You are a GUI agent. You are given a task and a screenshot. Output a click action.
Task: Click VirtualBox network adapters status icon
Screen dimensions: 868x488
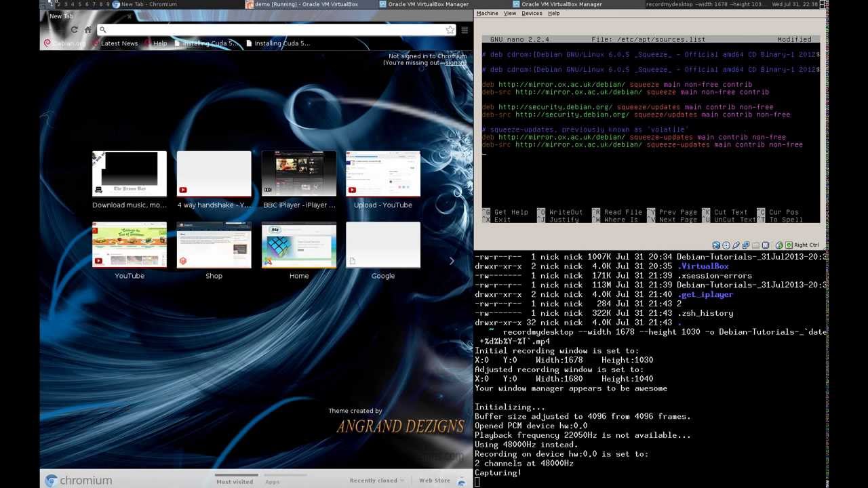(x=745, y=245)
